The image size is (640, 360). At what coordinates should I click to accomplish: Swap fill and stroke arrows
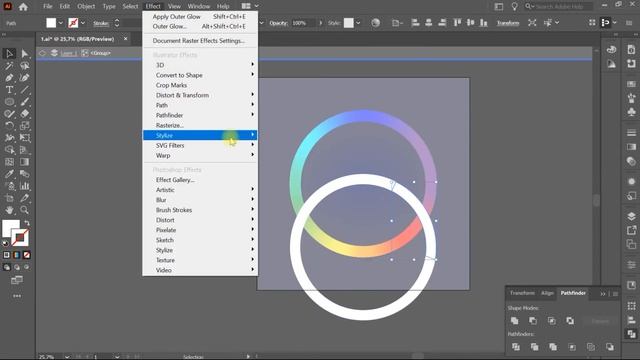tap(27, 223)
